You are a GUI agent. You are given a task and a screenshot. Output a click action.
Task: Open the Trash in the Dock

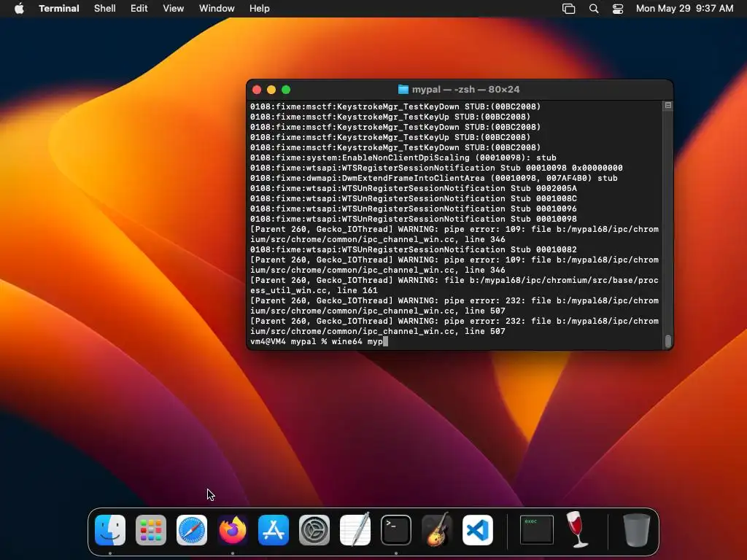coord(636,530)
